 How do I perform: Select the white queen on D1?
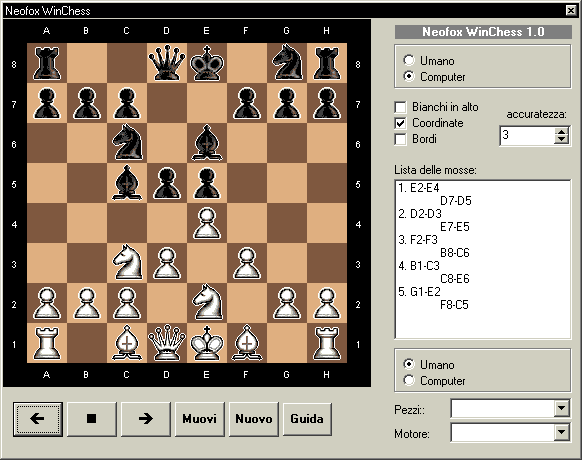167,343
